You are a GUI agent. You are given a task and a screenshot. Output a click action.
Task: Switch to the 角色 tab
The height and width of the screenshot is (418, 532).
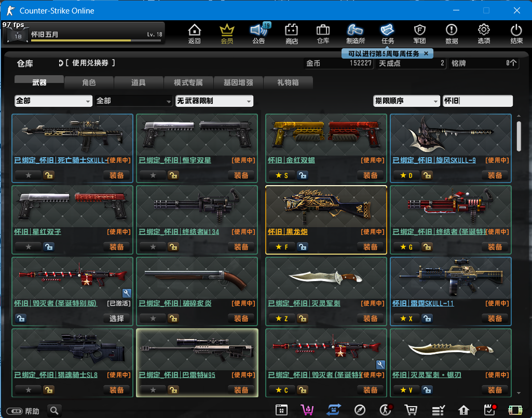tap(89, 82)
